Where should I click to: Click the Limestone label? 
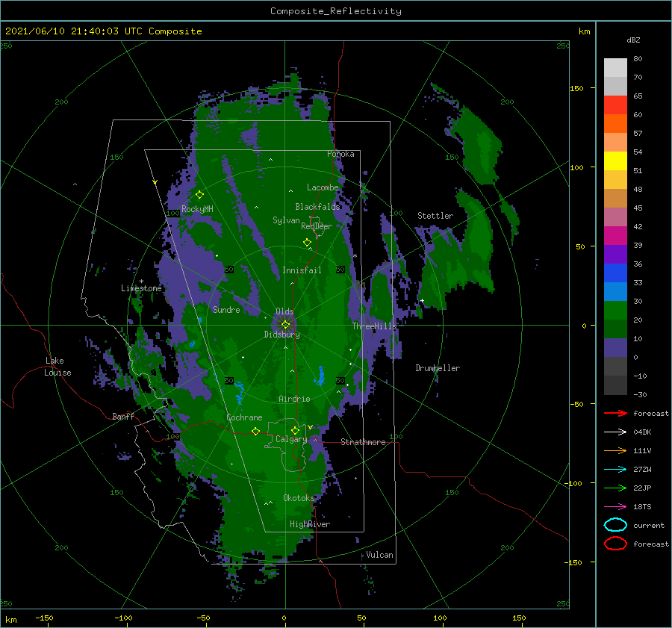click(141, 288)
